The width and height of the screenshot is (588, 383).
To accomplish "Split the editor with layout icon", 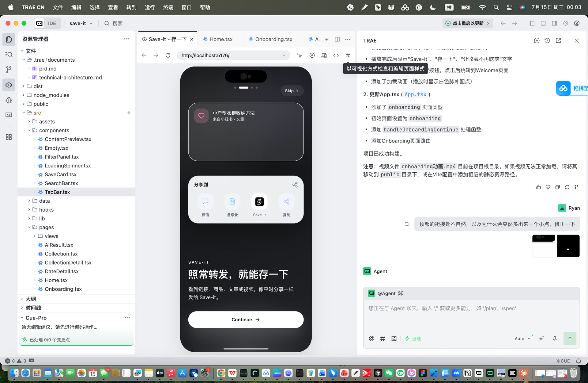I will 337,39.
